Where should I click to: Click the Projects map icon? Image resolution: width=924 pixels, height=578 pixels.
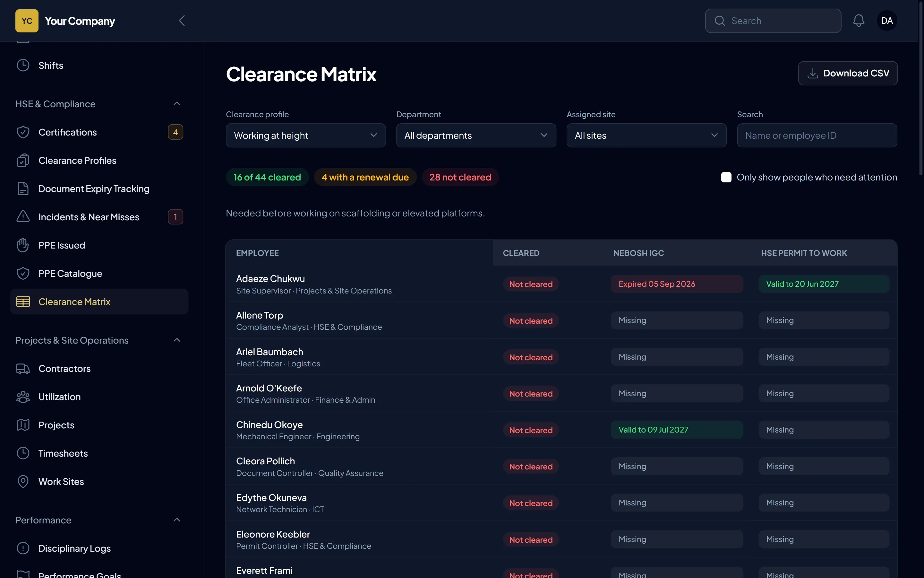click(x=23, y=425)
